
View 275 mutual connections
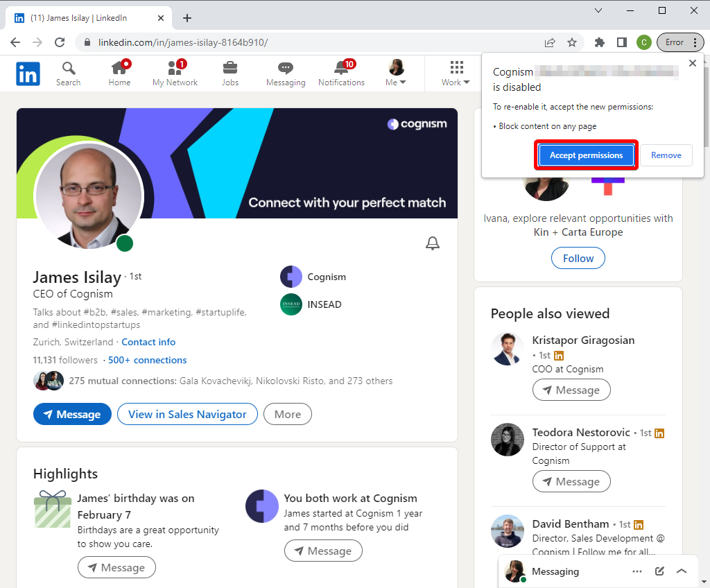pos(230,381)
